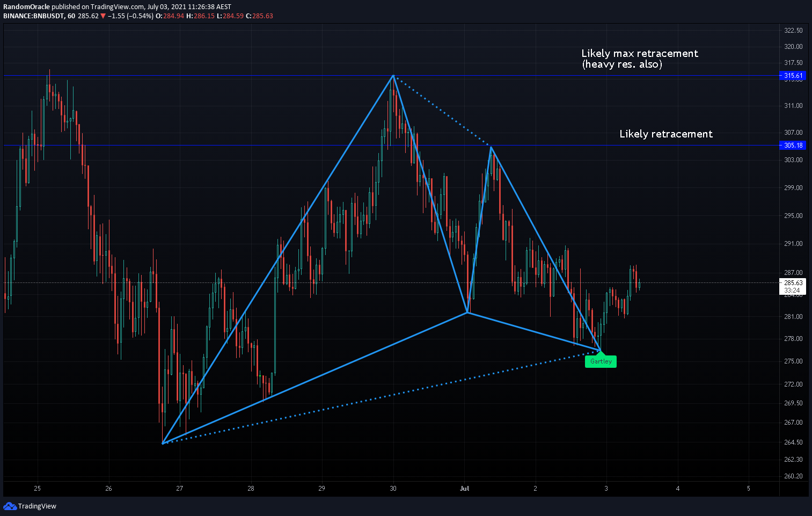Image resolution: width=812 pixels, height=516 pixels.
Task: Click the Jul month label on time axis
Action: coord(464,489)
